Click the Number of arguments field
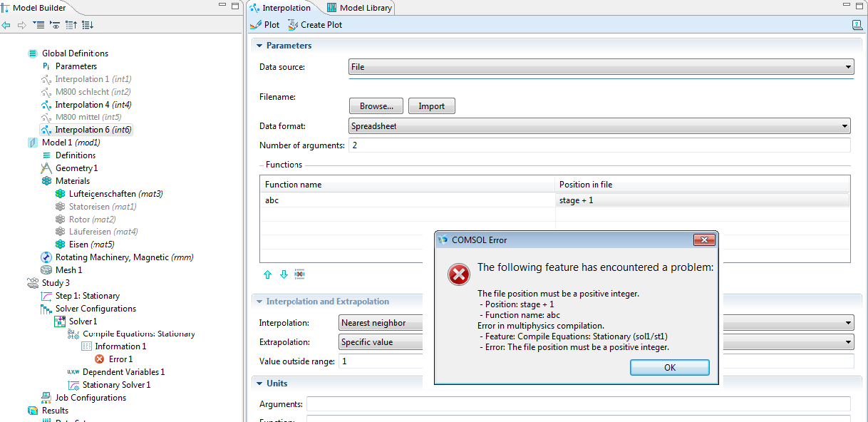 pos(599,145)
